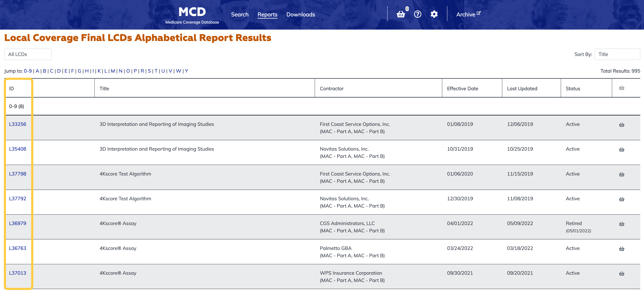Click add-all basket icon in table header
This screenshot has height=293, width=644.
621,88
